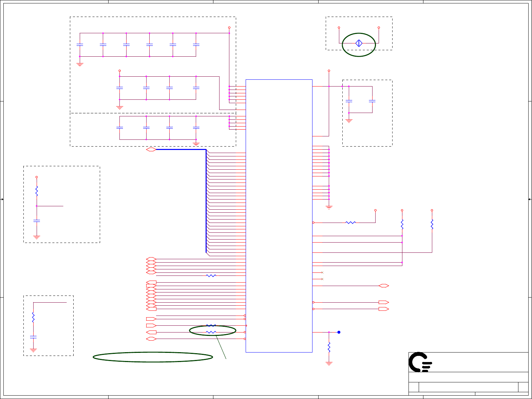Screen dimensions: 532x399
Task: Select the horizontal resistor right of the IC
Action: click(350, 223)
